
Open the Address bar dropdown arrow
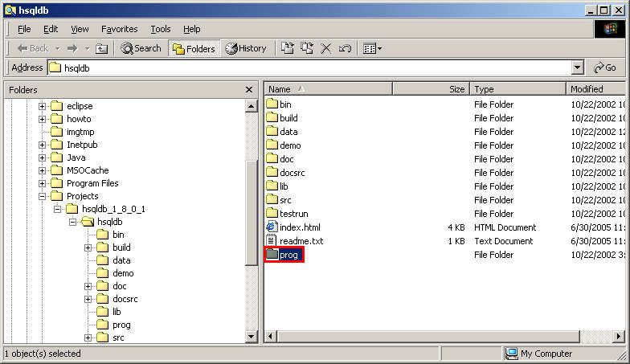pyautogui.click(x=578, y=68)
